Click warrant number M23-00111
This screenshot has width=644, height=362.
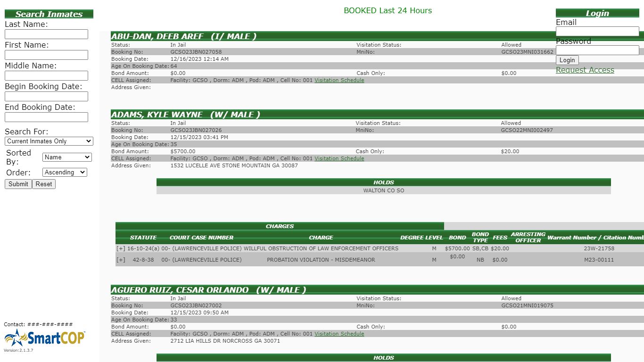point(599,260)
